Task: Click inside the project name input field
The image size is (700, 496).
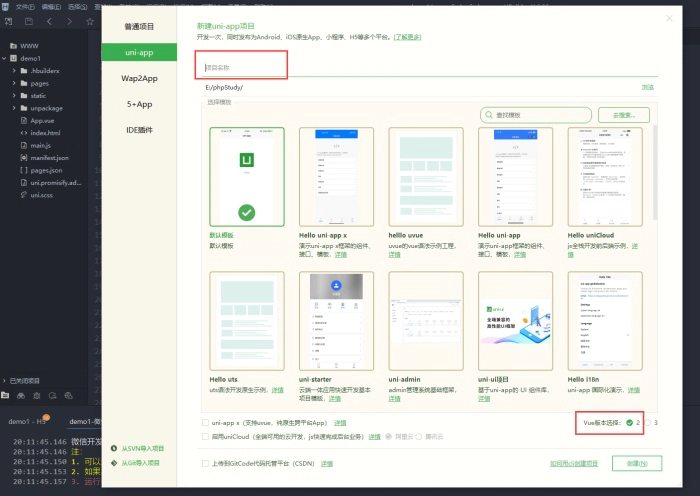Action: (430, 67)
